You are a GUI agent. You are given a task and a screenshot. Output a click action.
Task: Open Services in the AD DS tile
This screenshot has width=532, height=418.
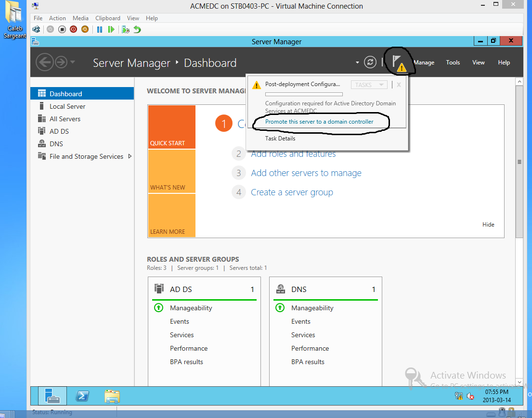coord(182,335)
